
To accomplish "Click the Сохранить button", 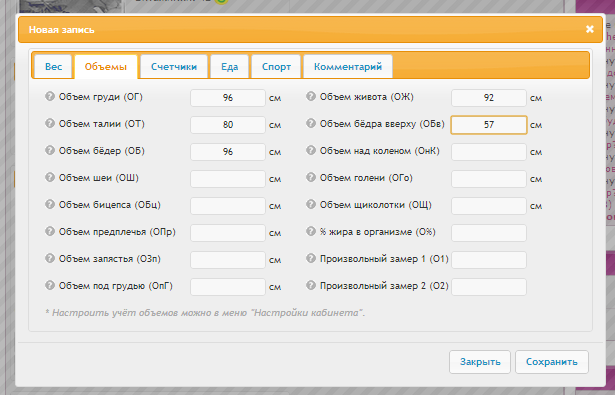I will 552,362.
